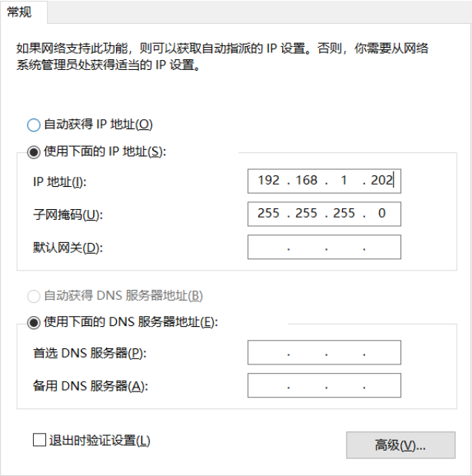Screen dimensions: 472x476
Task: Select the 自动获得 IP 地址 radio button
Action: 33,124
